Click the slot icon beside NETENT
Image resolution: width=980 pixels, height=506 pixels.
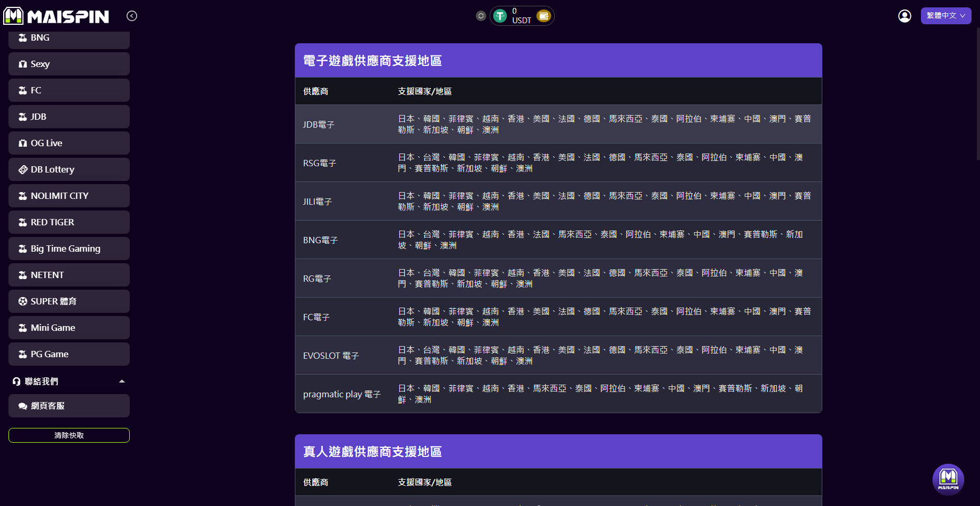(23, 275)
